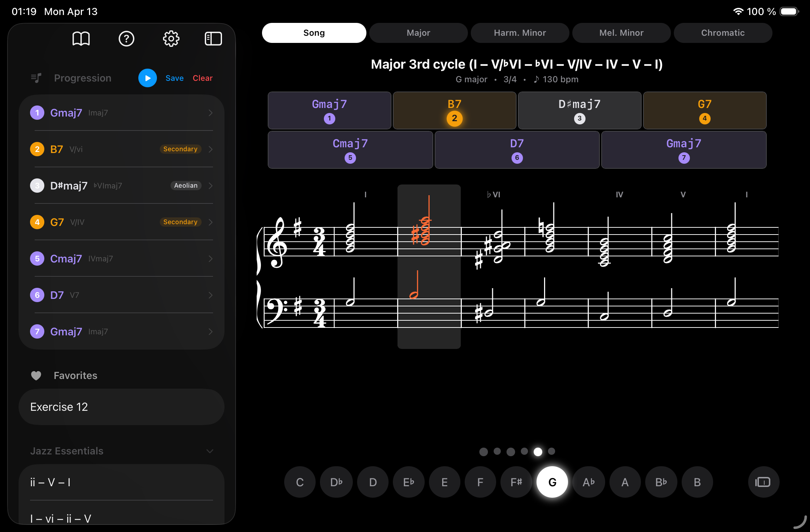
Task: Open the help question mark icon
Action: [127, 39]
